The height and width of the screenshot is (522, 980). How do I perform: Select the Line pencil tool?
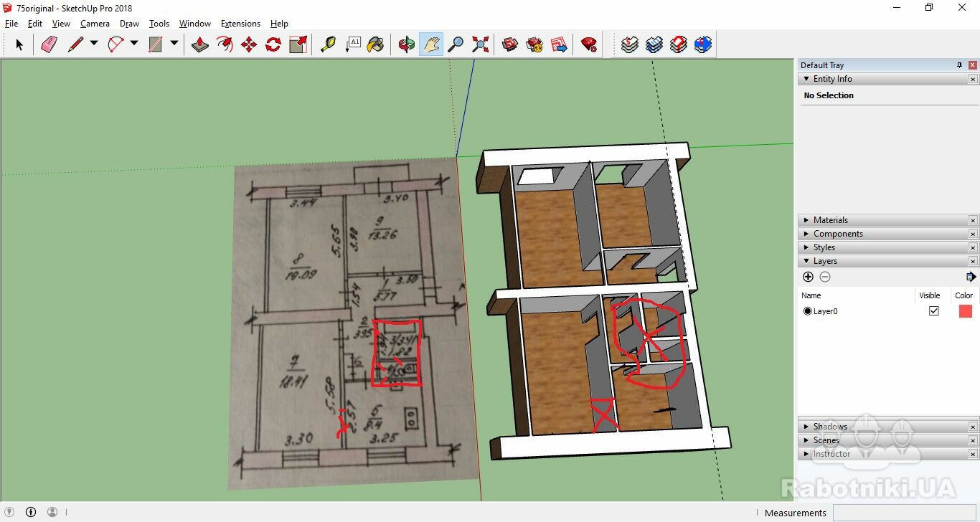[x=75, y=44]
